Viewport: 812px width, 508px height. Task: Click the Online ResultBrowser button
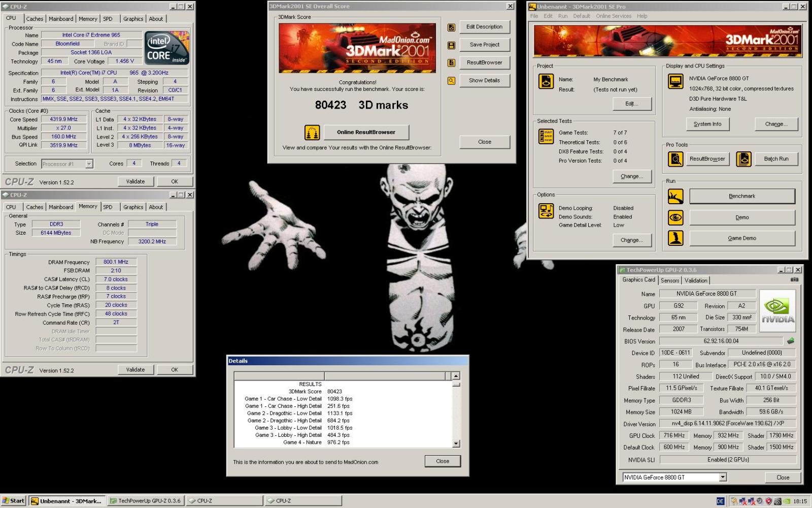click(366, 133)
